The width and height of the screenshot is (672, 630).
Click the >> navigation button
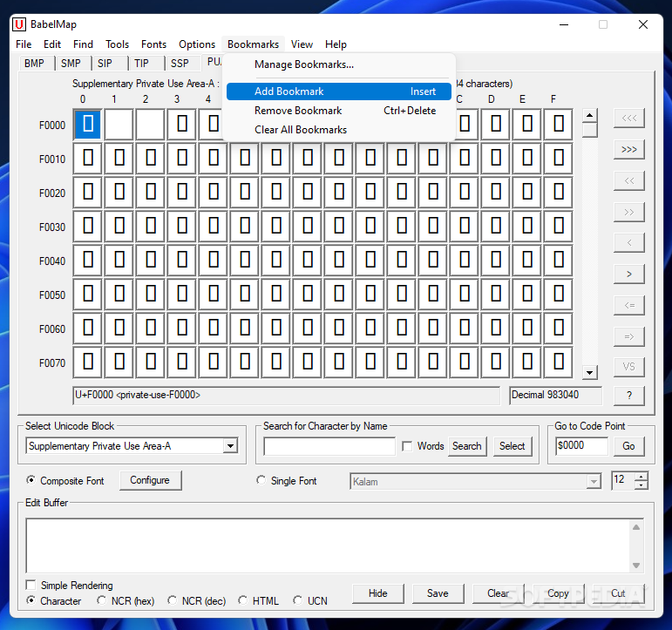tap(628, 212)
